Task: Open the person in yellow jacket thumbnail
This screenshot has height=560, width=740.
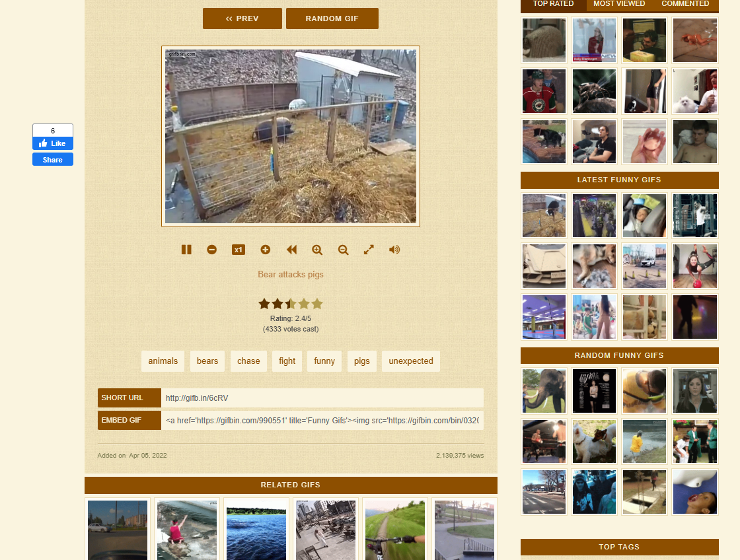Action: click(x=644, y=442)
